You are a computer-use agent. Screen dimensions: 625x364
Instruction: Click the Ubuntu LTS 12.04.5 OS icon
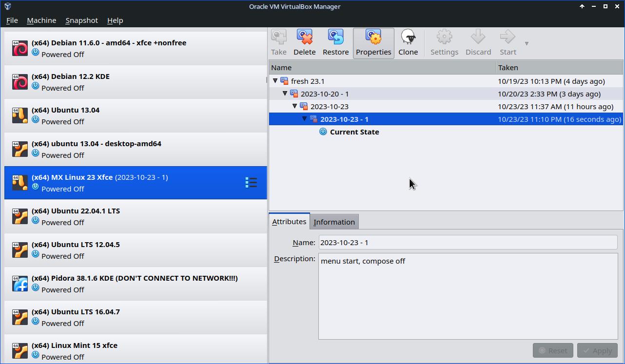(20, 250)
